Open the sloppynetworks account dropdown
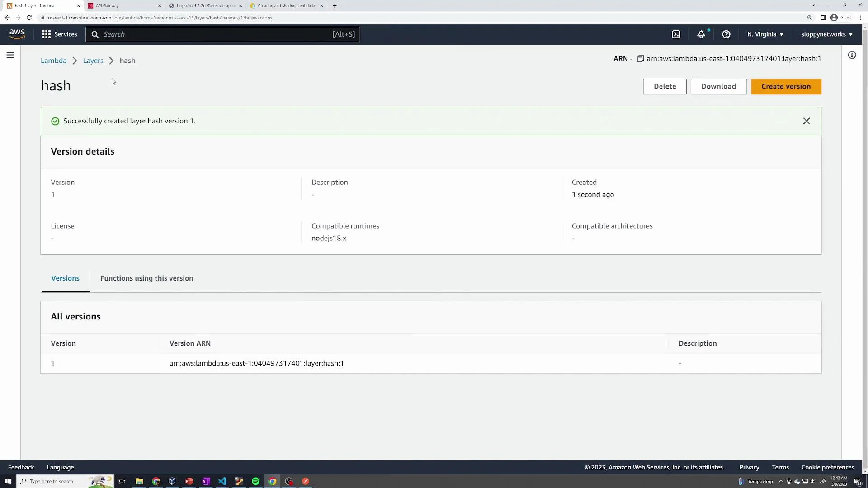This screenshot has height=488, width=868. pos(826,34)
